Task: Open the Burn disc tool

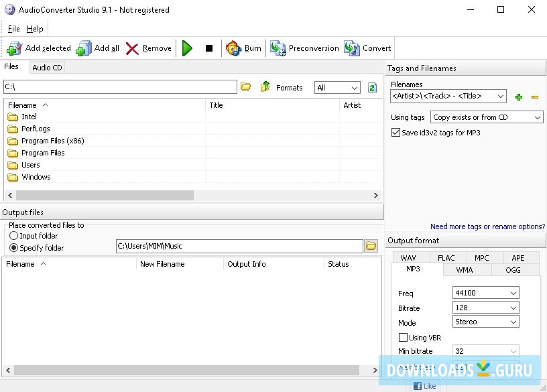Action: [x=234, y=48]
